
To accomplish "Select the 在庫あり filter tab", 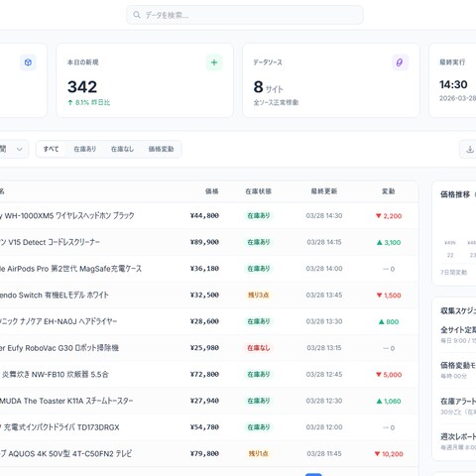I will (x=84, y=149).
